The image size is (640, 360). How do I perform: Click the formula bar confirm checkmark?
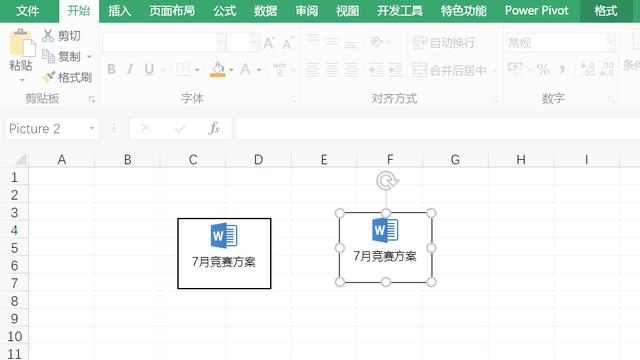pyautogui.click(x=180, y=129)
